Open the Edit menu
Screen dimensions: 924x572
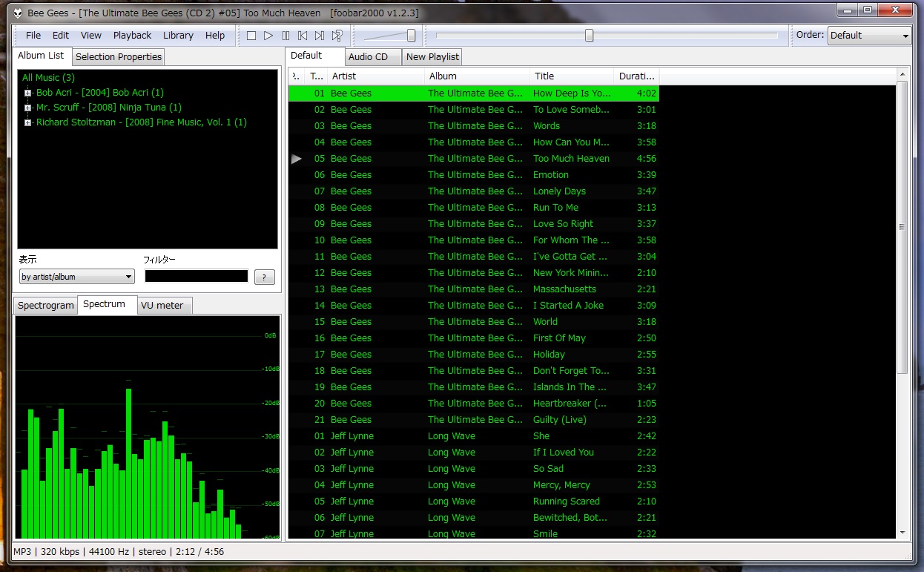[x=61, y=36]
